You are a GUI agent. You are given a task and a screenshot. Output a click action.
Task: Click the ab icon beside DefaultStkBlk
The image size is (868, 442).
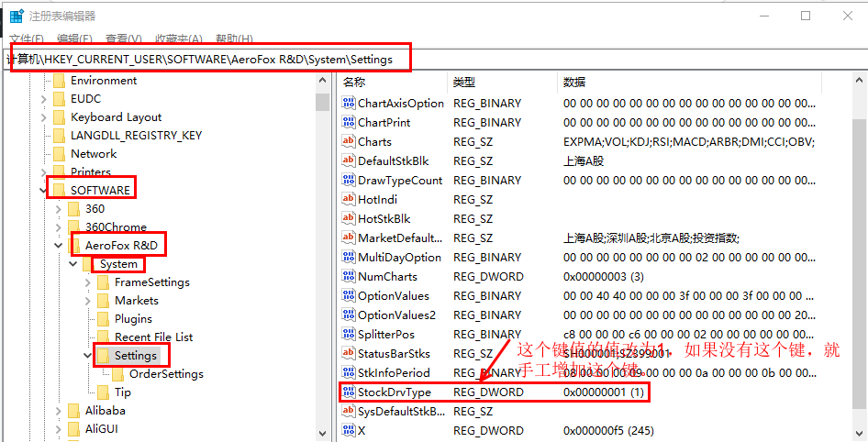348,161
